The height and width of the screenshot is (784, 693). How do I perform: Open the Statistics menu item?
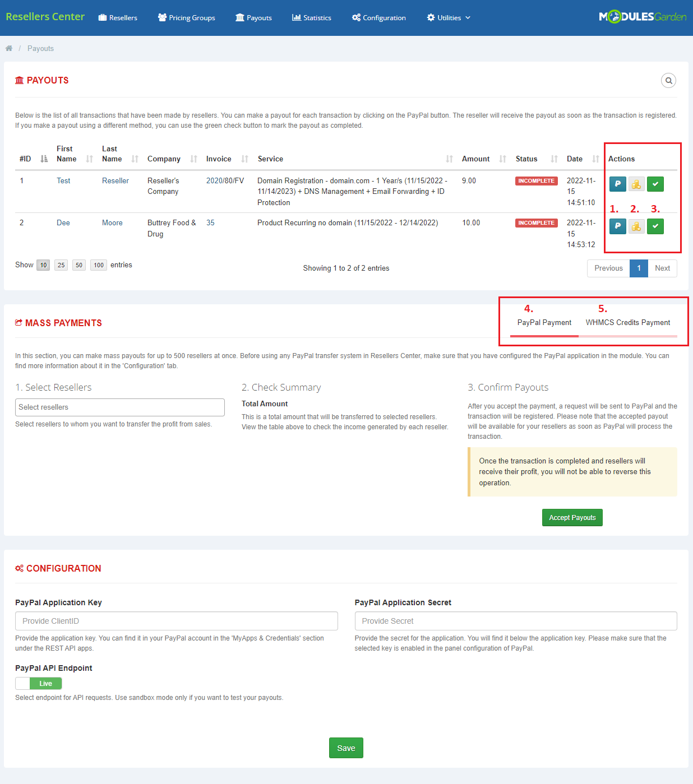tap(312, 18)
